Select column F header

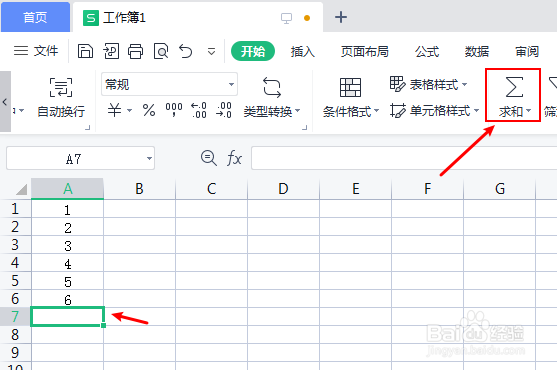pyautogui.click(x=428, y=189)
